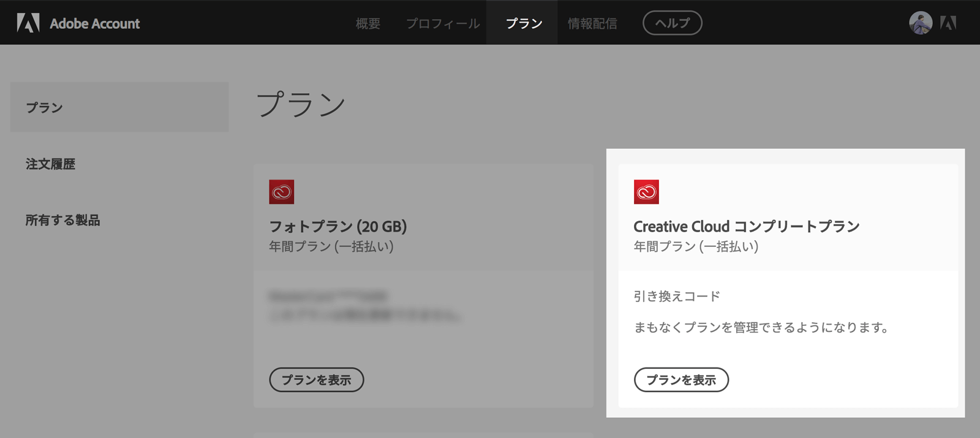Click Creative Cloud コンプリートプラン title
This screenshot has height=438, width=980.
click(x=747, y=227)
